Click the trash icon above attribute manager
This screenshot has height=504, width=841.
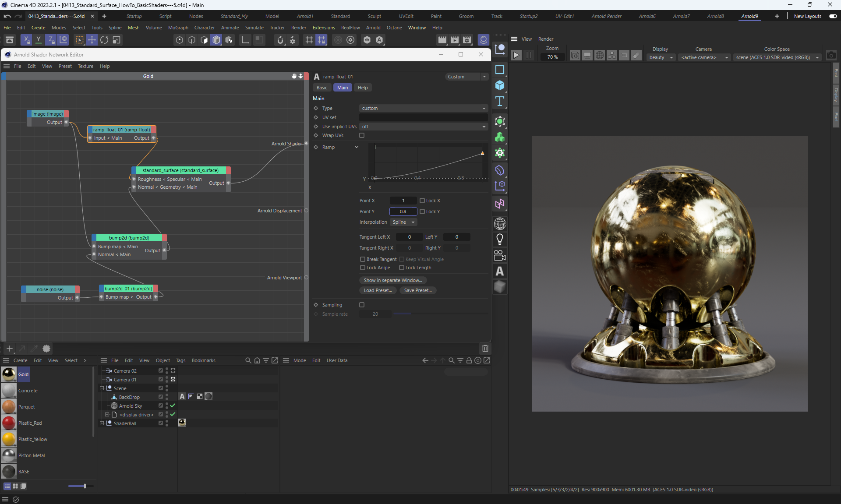[485, 349]
